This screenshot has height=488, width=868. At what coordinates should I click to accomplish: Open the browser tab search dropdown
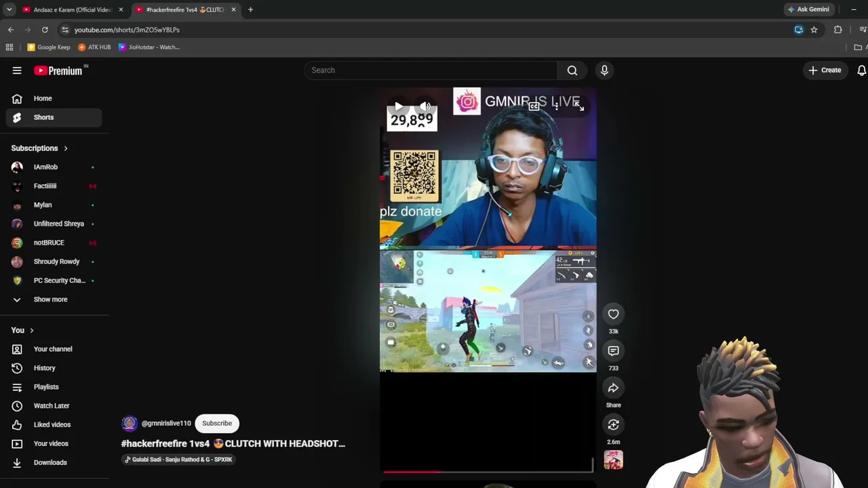(x=9, y=9)
